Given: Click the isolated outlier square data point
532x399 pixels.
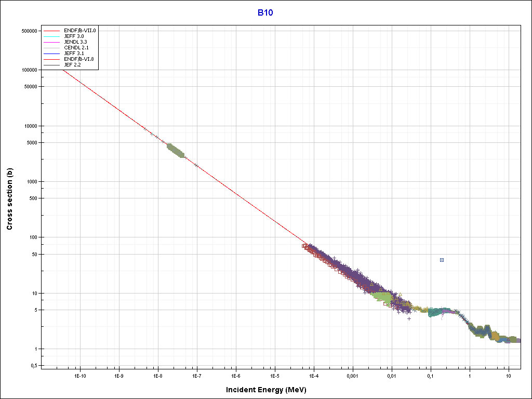Looking at the screenshot, I should click(x=442, y=260).
